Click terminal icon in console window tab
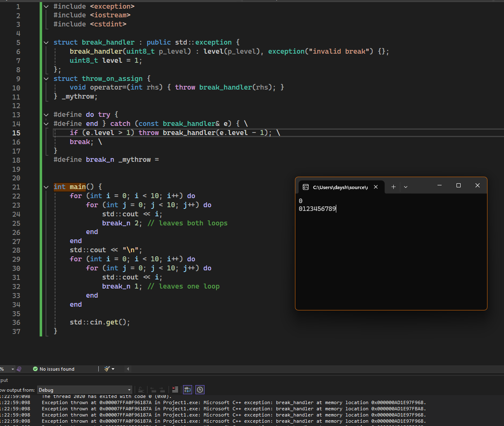The image size is (504, 426). click(x=306, y=187)
